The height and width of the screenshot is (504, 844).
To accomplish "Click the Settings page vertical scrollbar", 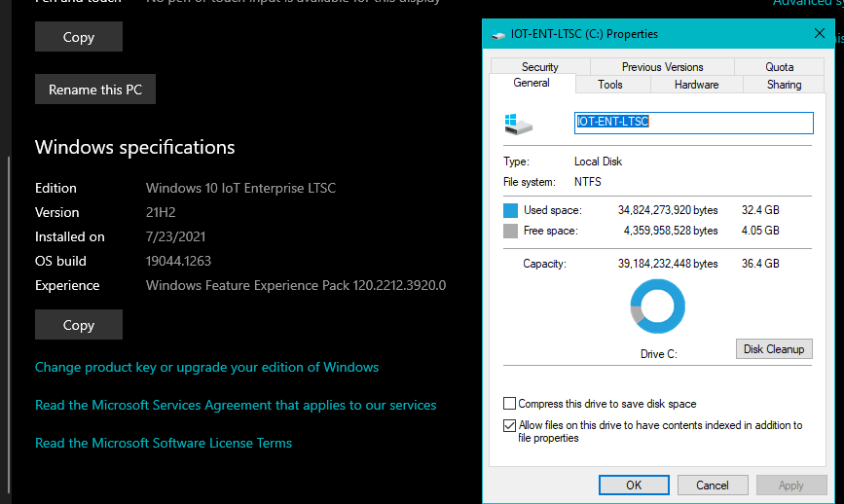I will tap(8, 323).
